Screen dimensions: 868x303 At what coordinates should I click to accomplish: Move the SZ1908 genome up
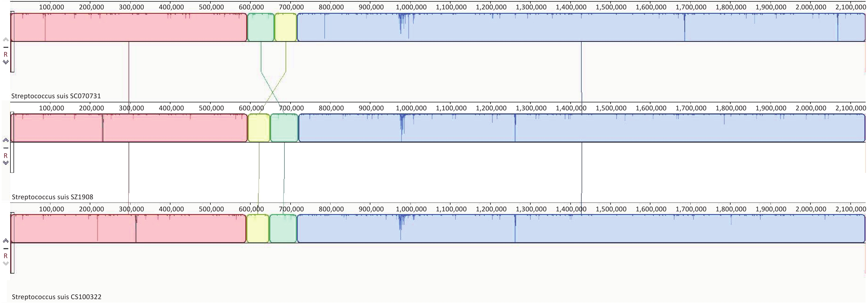[6, 140]
